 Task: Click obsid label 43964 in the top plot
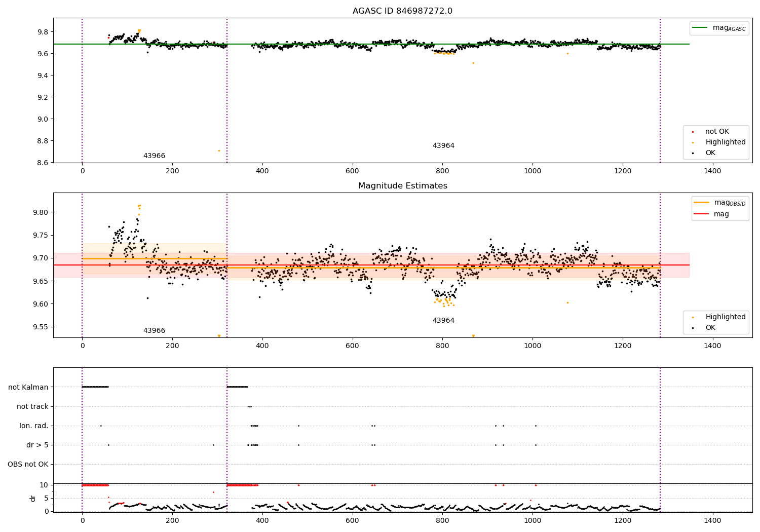coord(443,146)
